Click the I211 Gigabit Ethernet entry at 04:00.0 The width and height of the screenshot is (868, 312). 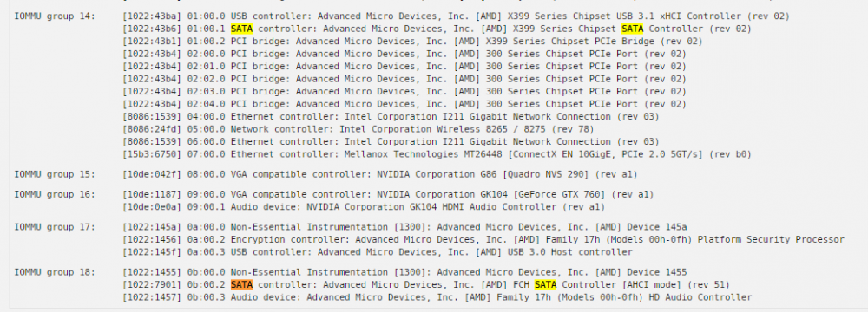(x=391, y=117)
